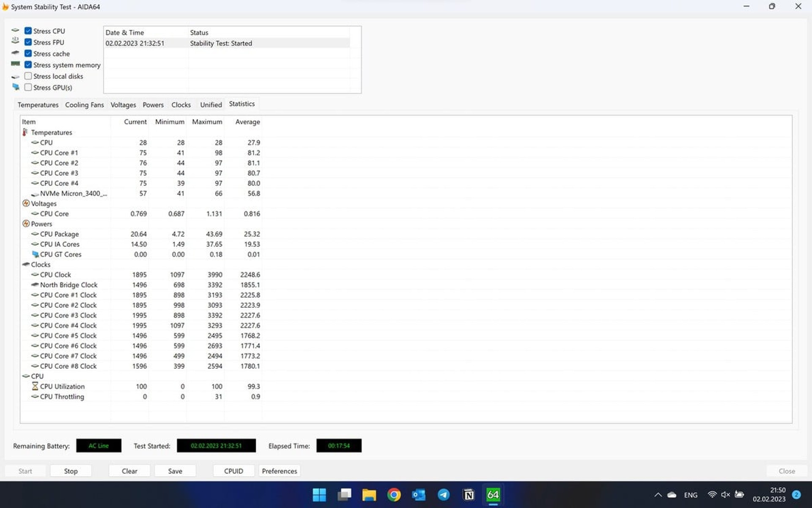
Task: Uncheck the Stress FPU checkbox
Action: point(28,42)
